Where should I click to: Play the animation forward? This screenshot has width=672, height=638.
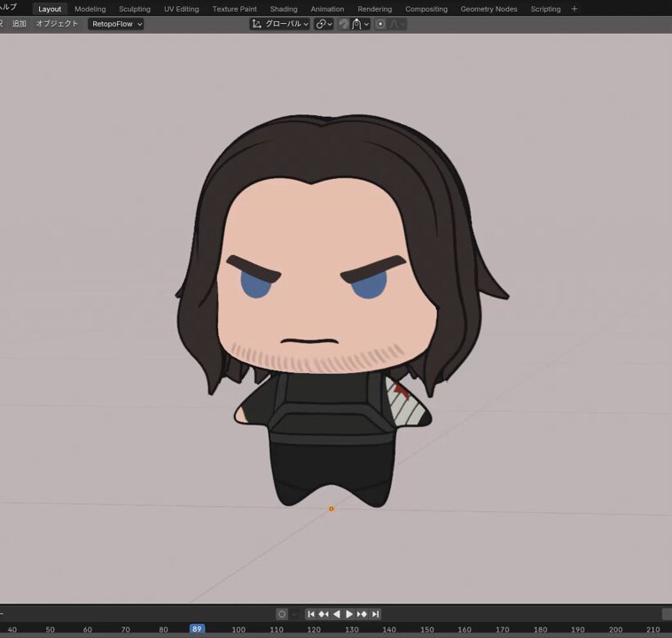coord(349,614)
